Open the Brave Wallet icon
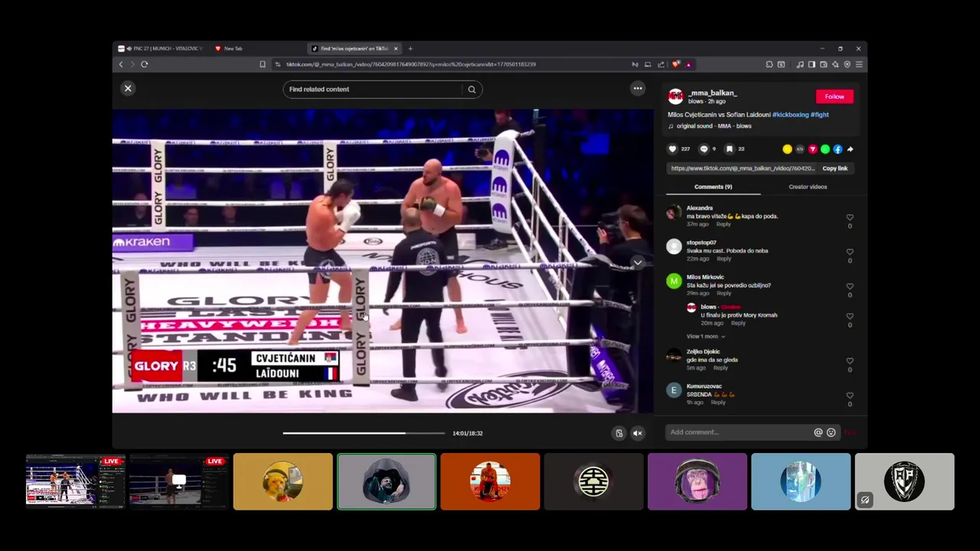 [824, 64]
